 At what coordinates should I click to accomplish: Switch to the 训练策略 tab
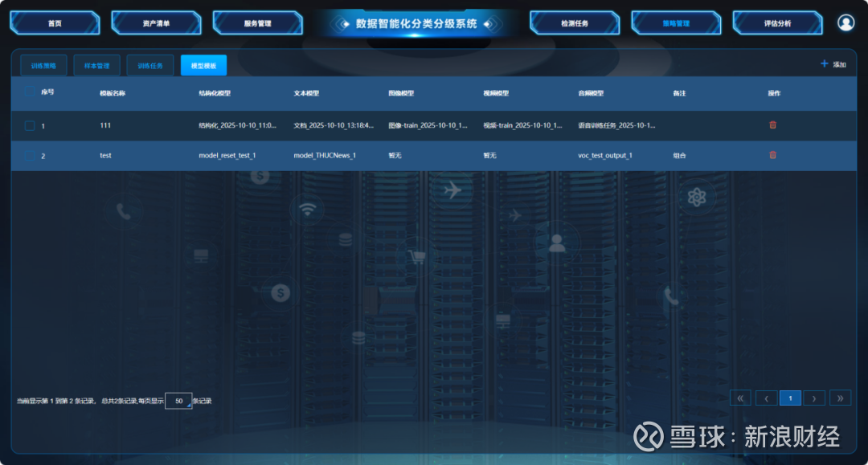pos(43,66)
